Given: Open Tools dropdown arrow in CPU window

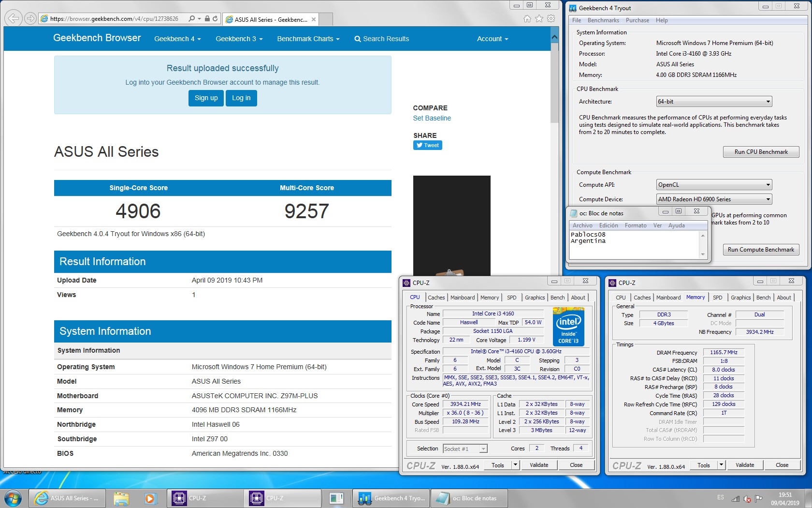Looking at the screenshot, I should pos(515,465).
